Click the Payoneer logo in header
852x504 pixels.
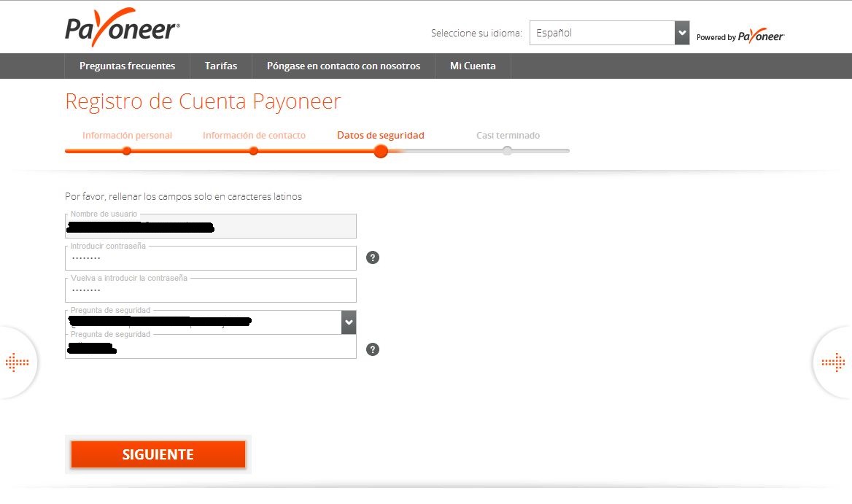coord(122,28)
